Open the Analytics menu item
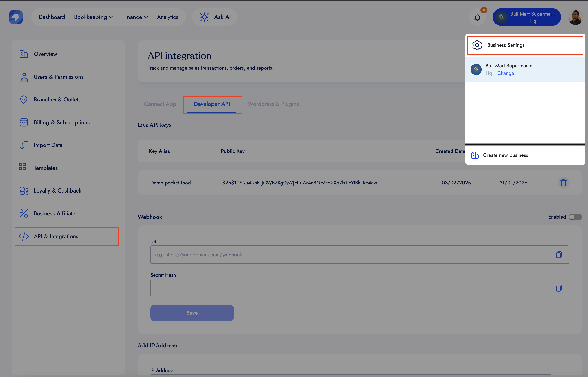This screenshot has width=588, height=377. click(167, 17)
